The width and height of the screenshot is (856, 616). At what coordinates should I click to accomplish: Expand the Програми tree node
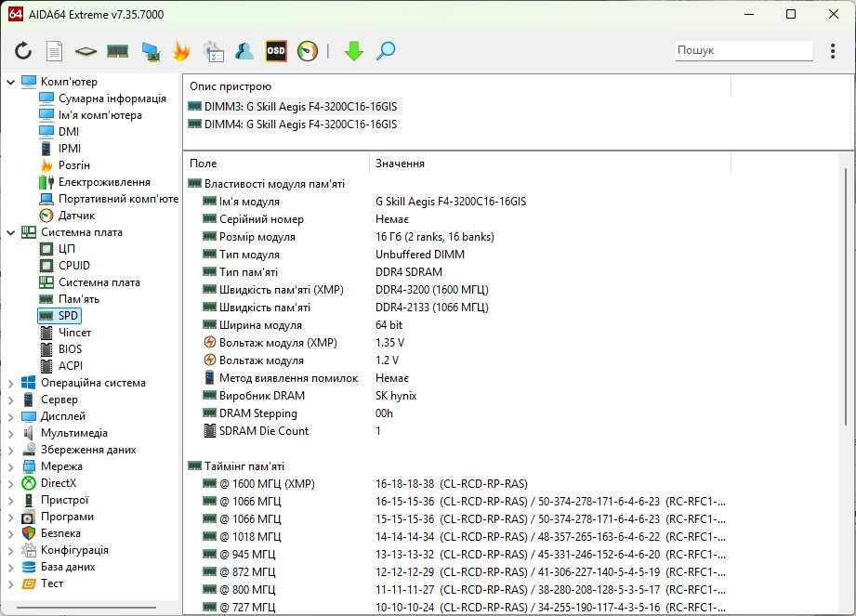coord(10,518)
